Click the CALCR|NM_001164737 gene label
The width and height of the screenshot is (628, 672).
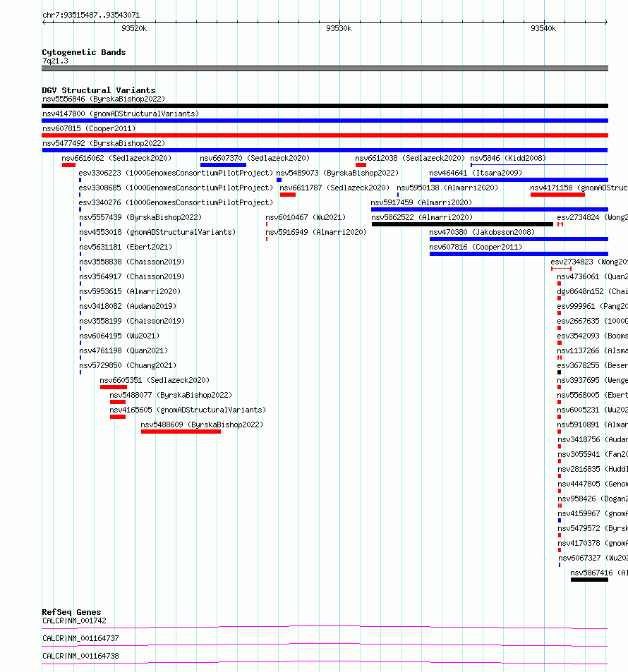point(80,638)
